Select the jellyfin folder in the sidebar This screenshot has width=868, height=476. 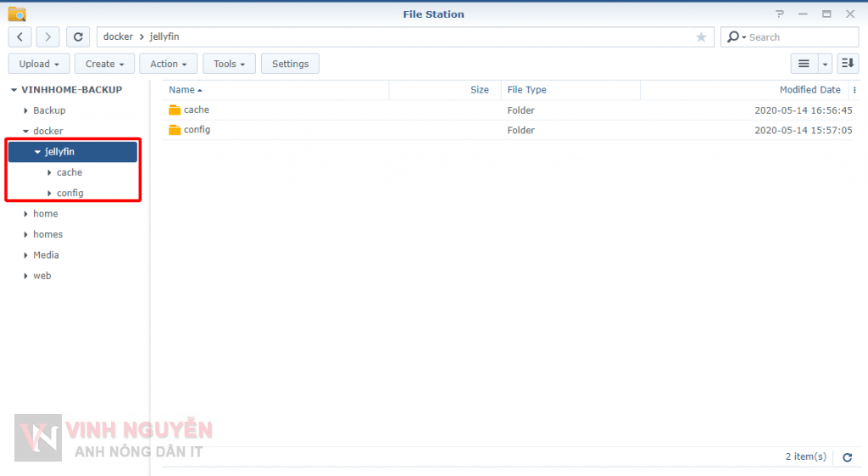73,152
